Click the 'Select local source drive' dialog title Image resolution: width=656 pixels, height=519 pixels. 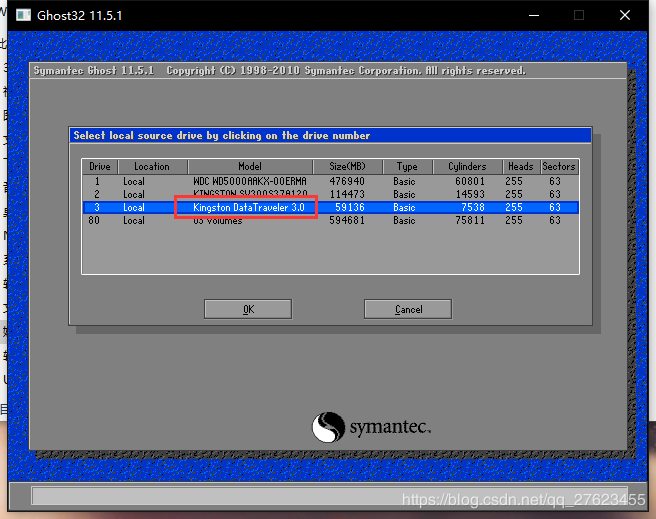(x=222, y=136)
